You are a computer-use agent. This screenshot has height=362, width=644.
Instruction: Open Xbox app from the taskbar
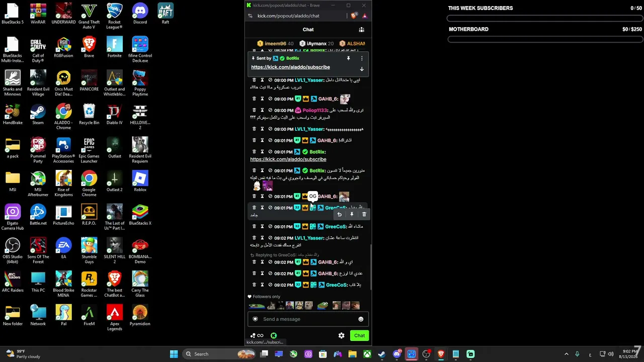(x=367, y=354)
